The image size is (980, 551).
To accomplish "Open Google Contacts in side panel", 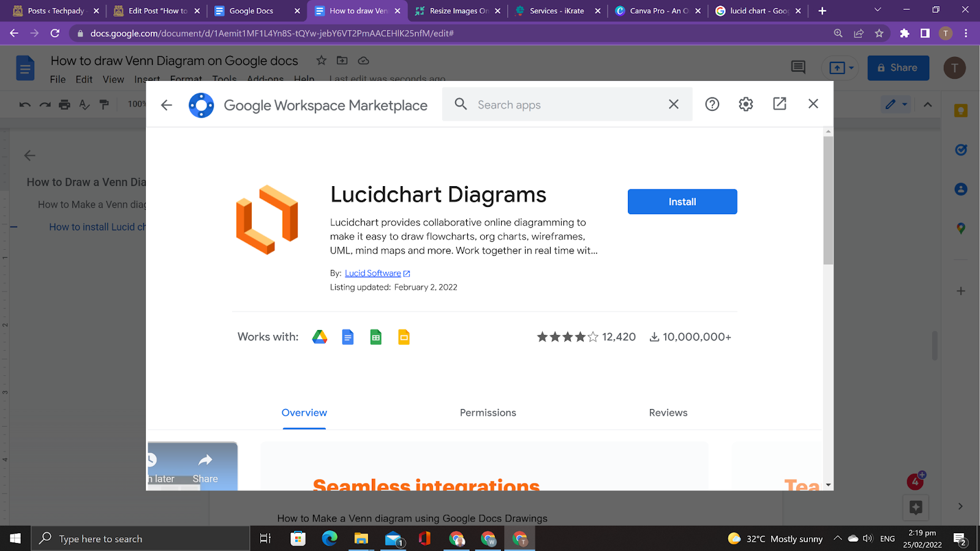I will point(960,189).
